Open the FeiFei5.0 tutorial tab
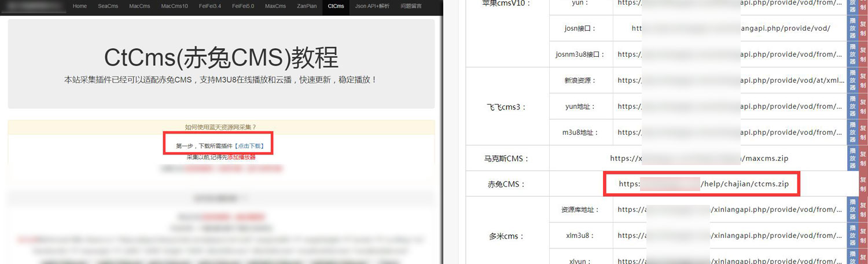Screen dimensions: 868x264 (243, 6)
